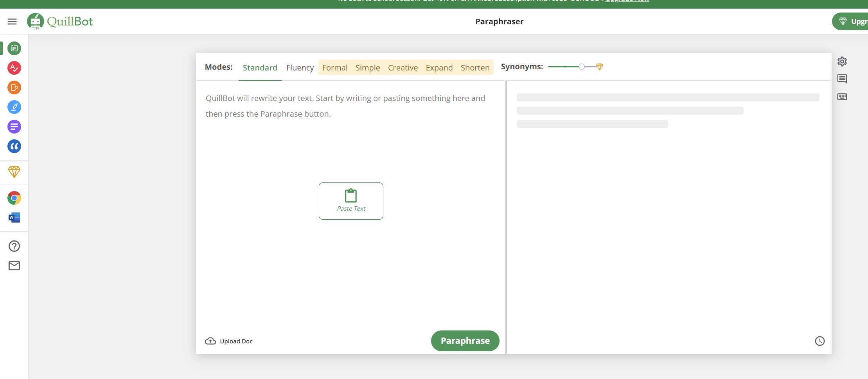868x379 pixels.
Task: Open the settings gear icon
Action: [x=842, y=61]
